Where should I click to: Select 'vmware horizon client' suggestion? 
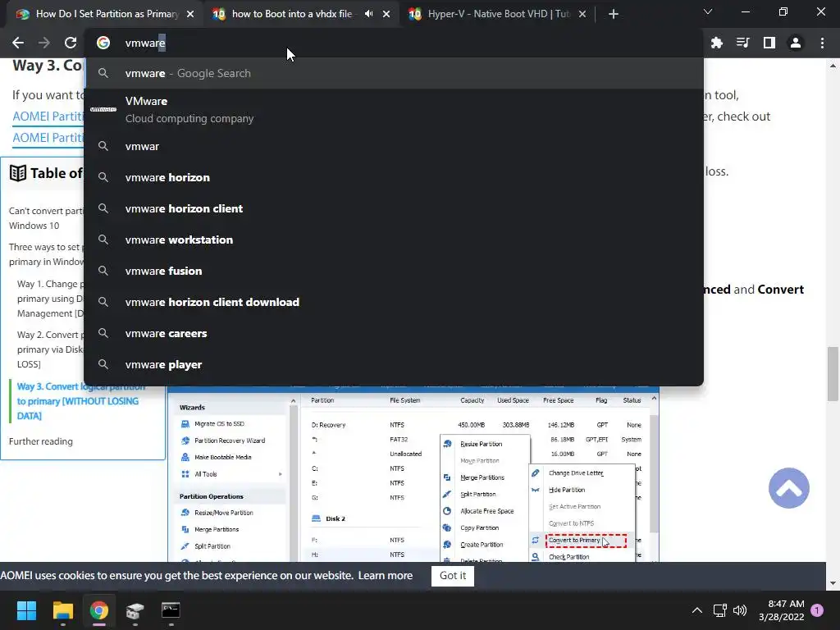click(394, 208)
